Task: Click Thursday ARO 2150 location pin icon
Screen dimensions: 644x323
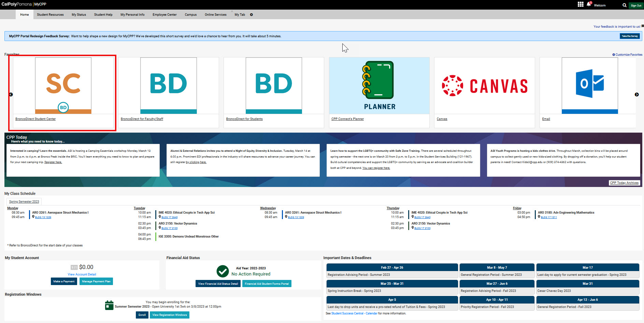Action: click(x=413, y=228)
